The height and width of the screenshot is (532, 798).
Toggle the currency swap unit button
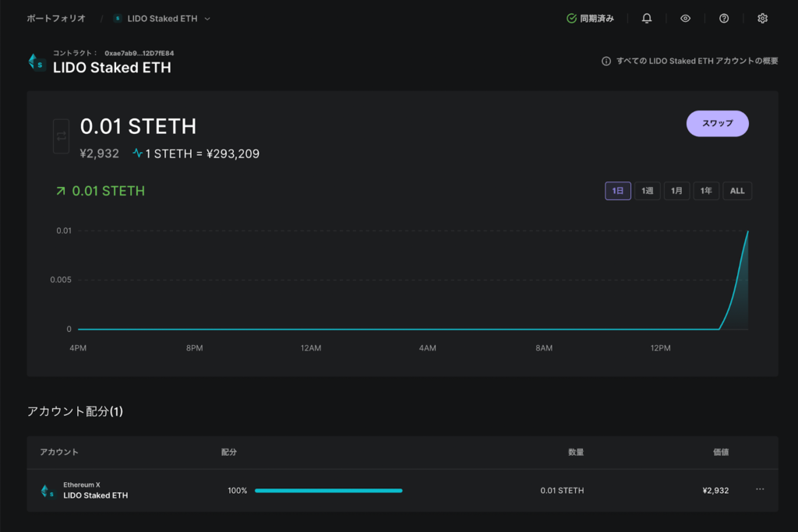(x=61, y=136)
